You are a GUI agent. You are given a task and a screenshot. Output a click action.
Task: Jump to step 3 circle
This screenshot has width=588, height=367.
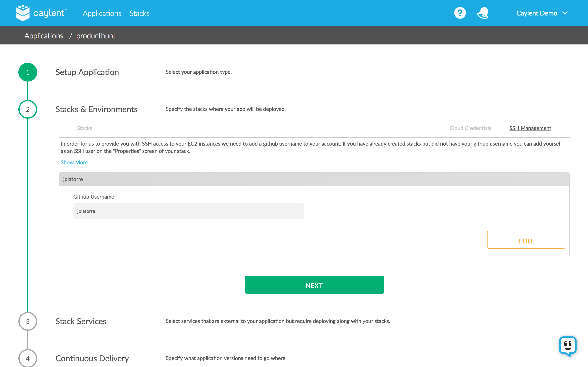(28, 321)
